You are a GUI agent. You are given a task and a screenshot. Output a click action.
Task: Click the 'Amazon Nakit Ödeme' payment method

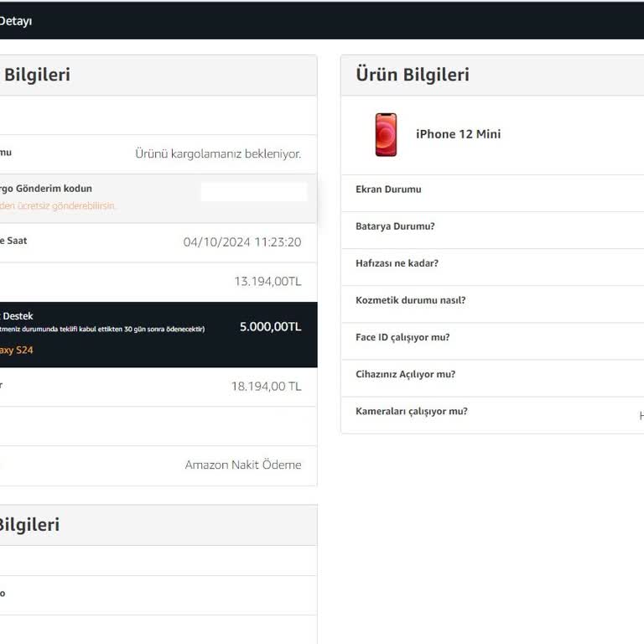coord(242,465)
